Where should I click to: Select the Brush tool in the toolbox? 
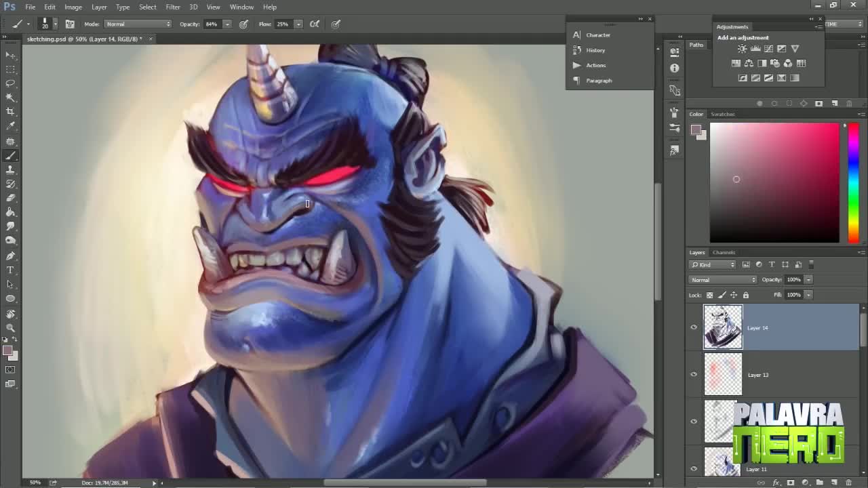click(10, 156)
